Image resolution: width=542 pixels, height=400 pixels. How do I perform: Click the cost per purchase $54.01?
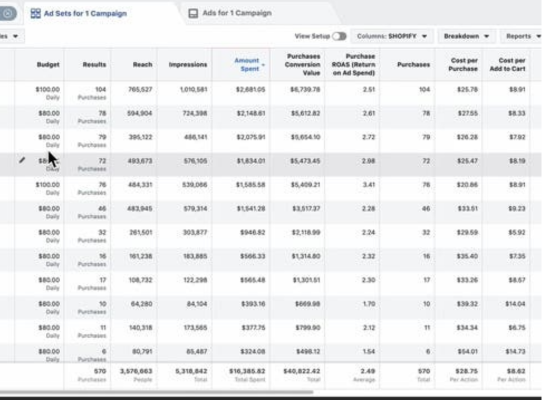(467, 352)
